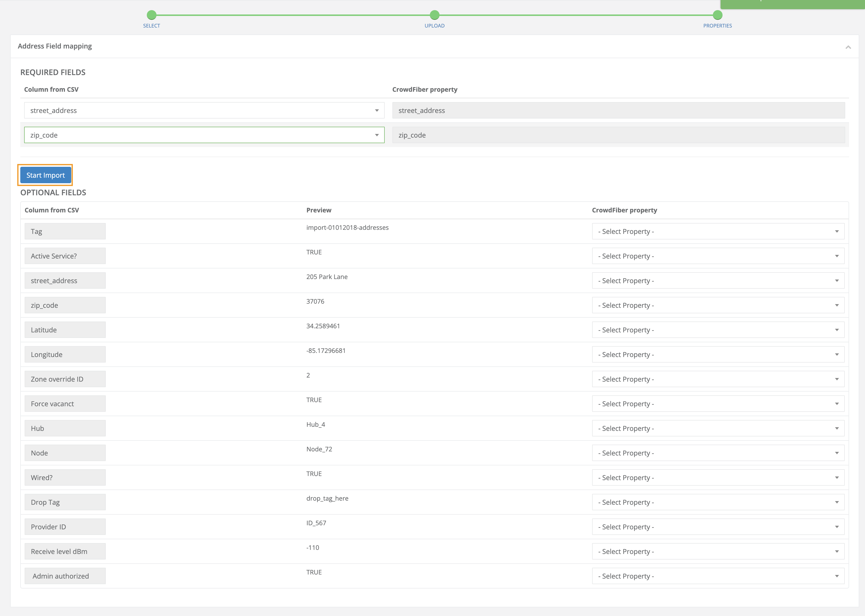Image resolution: width=865 pixels, height=616 pixels.
Task: Open the zip_code required field dropdown
Action: pos(376,135)
